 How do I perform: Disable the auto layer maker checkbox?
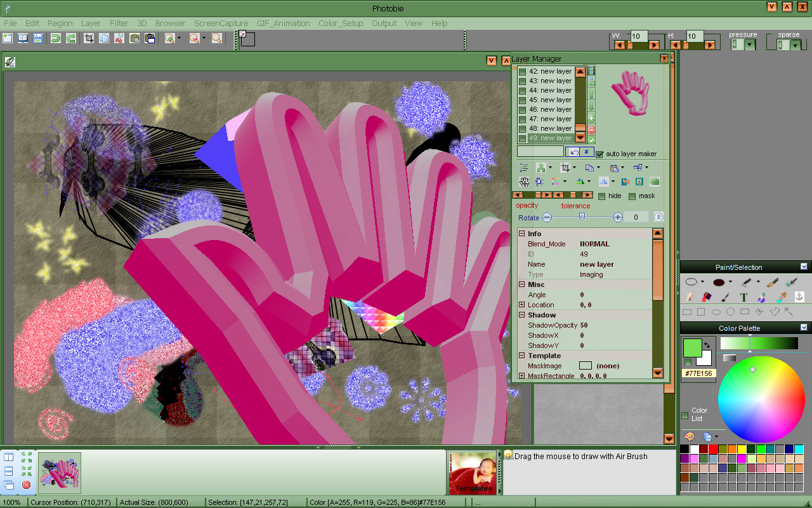(599, 154)
